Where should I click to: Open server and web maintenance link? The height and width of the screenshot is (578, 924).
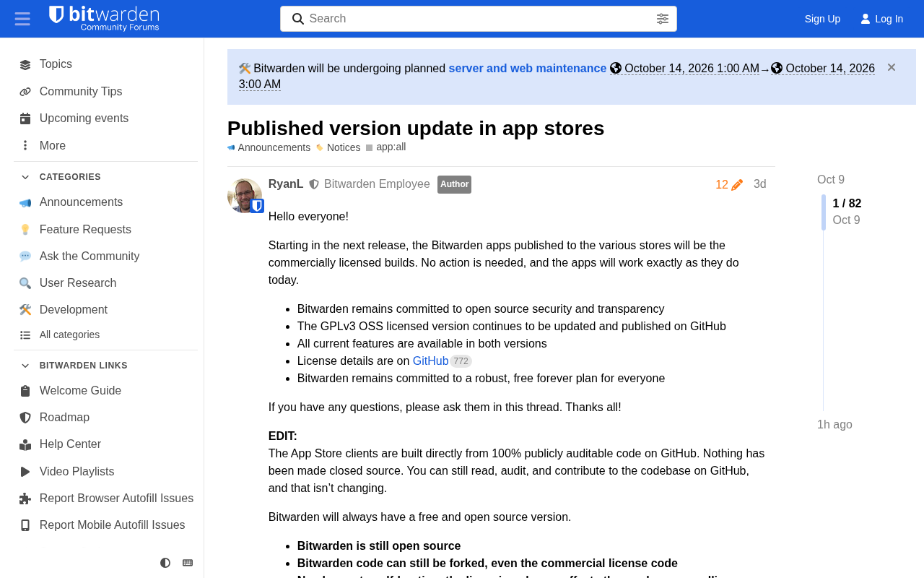pyautogui.click(x=528, y=68)
